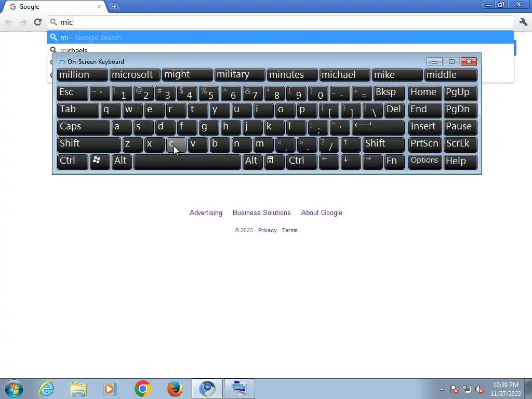This screenshot has height=399, width=532.
Task: Open the Terms link
Action: (290, 230)
